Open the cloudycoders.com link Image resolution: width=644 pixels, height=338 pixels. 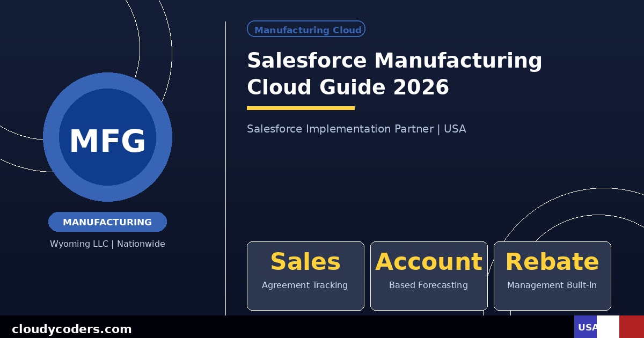[x=72, y=329]
